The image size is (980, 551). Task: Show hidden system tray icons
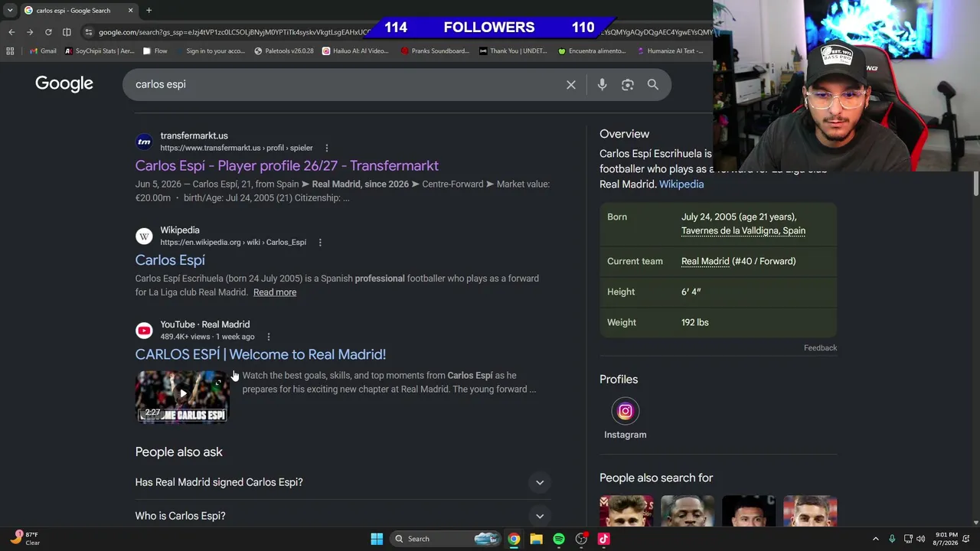(876, 539)
